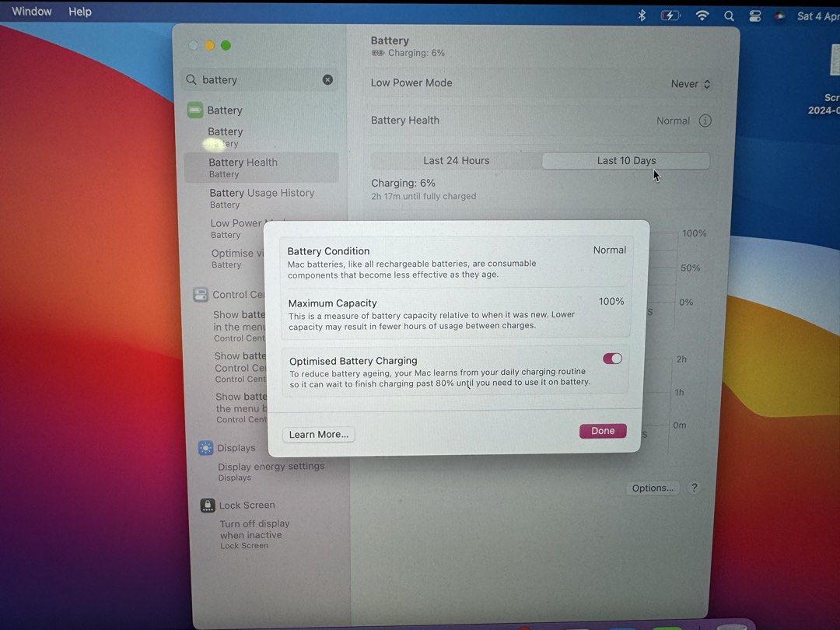Click the Options button
Viewport: 840px width, 630px height.
pos(653,488)
